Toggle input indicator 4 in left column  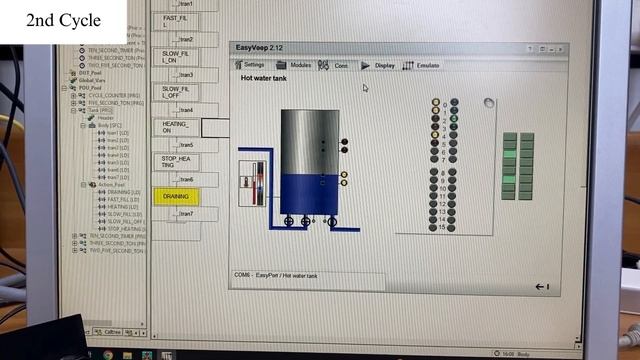pos(435,135)
